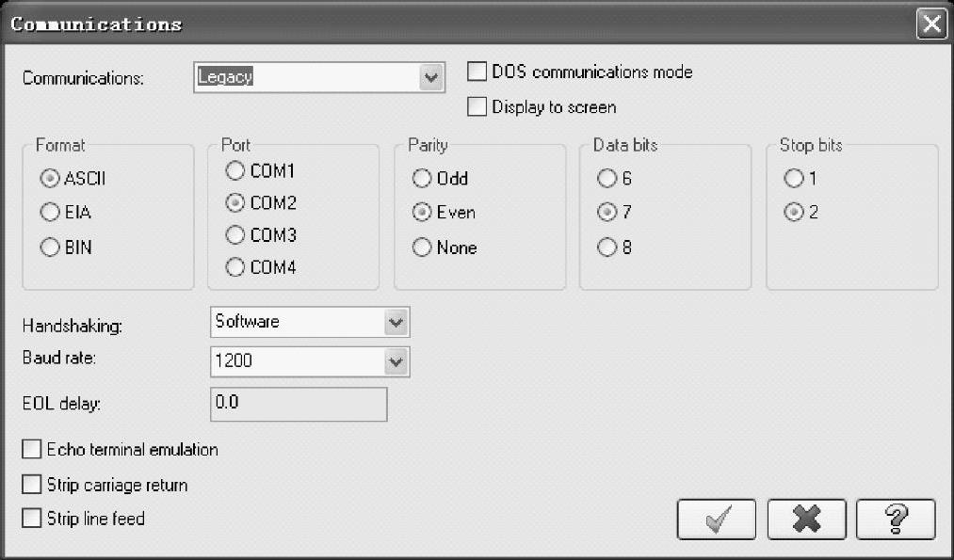
Task: Click the Handshaking label text
Action: tap(73, 326)
